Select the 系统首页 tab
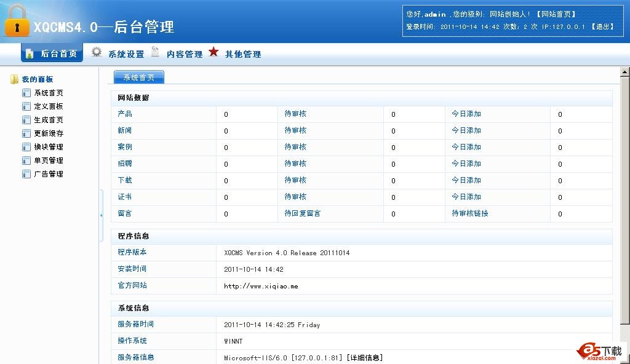This screenshot has width=630, height=364. click(139, 77)
